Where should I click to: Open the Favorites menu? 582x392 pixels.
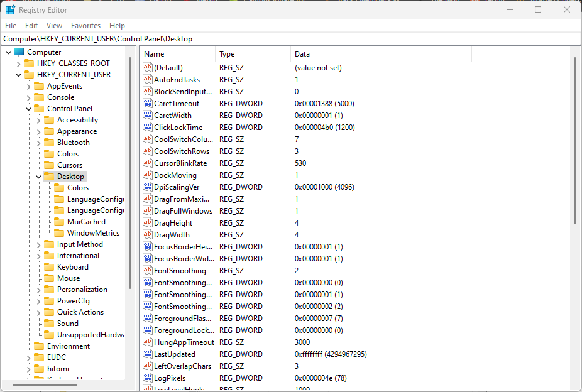85,26
